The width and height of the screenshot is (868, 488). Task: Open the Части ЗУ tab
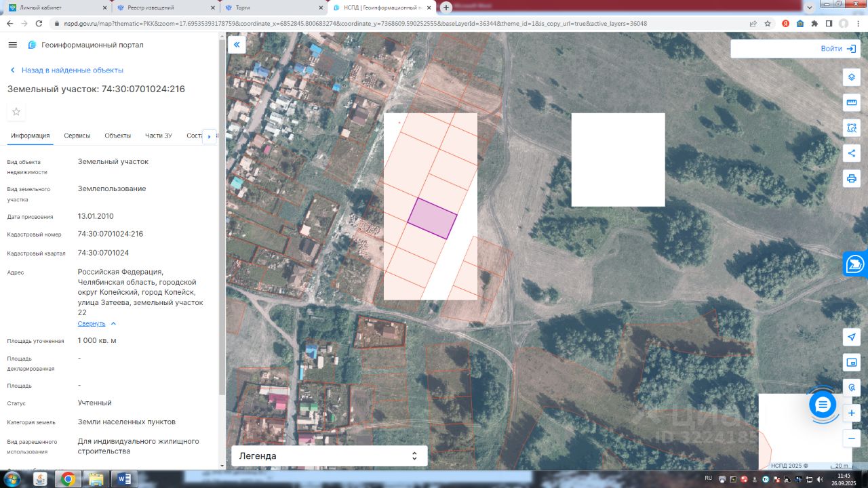pyautogui.click(x=159, y=136)
